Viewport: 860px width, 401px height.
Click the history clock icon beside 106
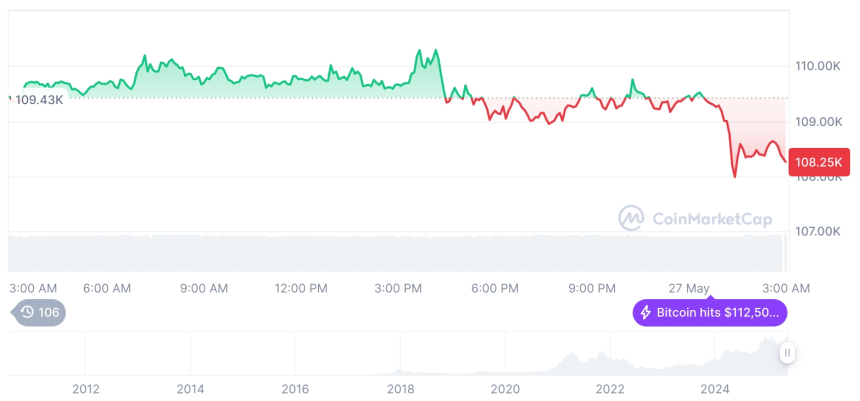pyautogui.click(x=27, y=313)
